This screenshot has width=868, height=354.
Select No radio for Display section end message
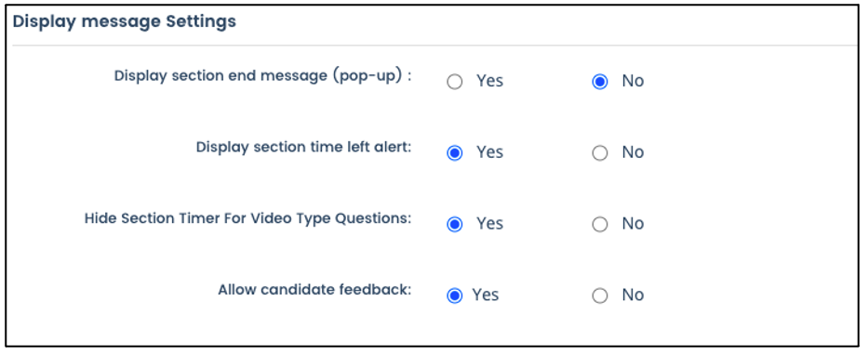click(x=600, y=83)
